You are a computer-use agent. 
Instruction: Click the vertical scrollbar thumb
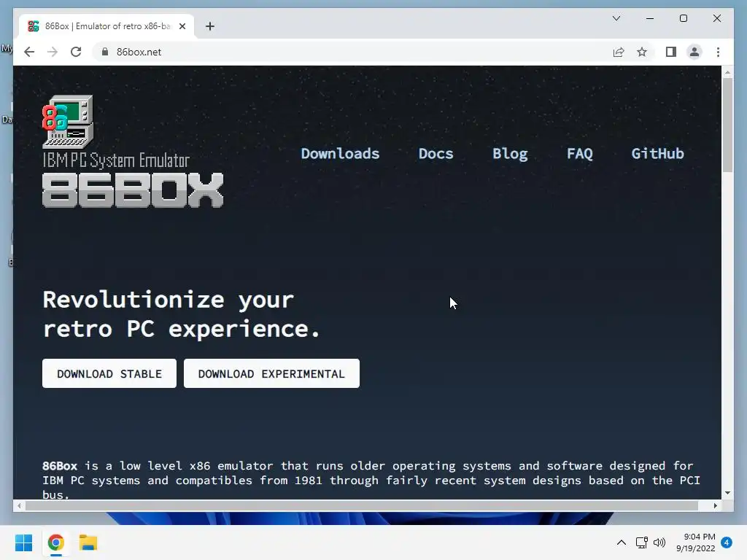pyautogui.click(x=727, y=125)
